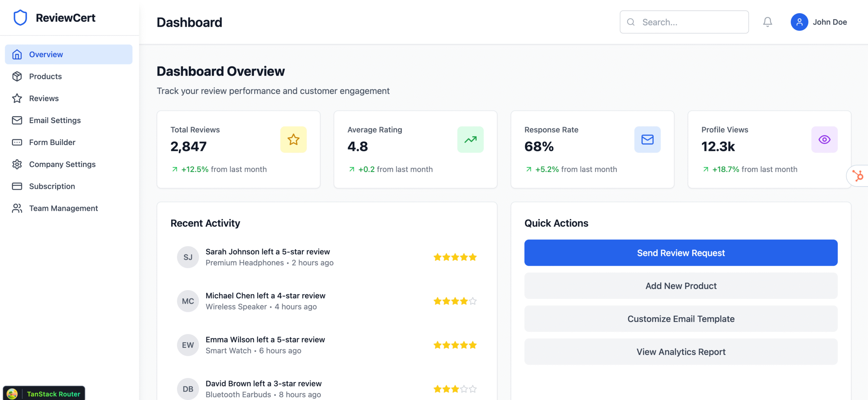Viewport: 868px width, 400px height.
Task: Click Add New Product
Action: click(x=681, y=286)
